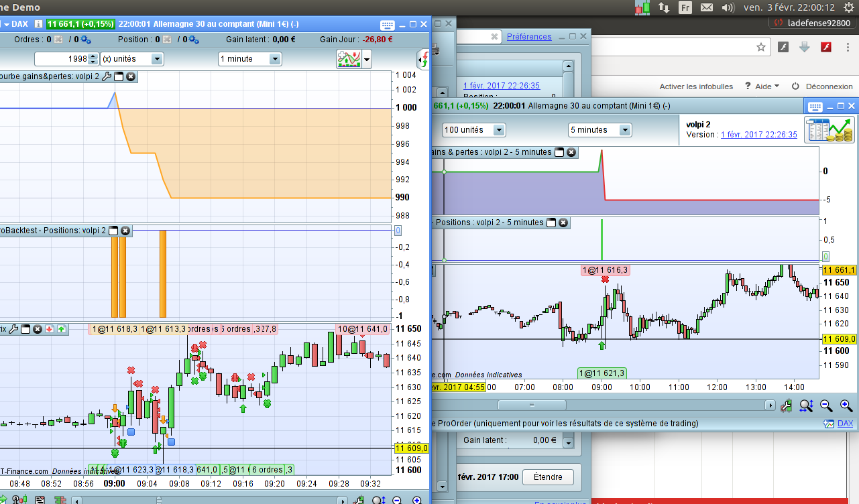Click the 1@11 621,3 buy order label
Screen dimensions: 859x504
(x=602, y=373)
